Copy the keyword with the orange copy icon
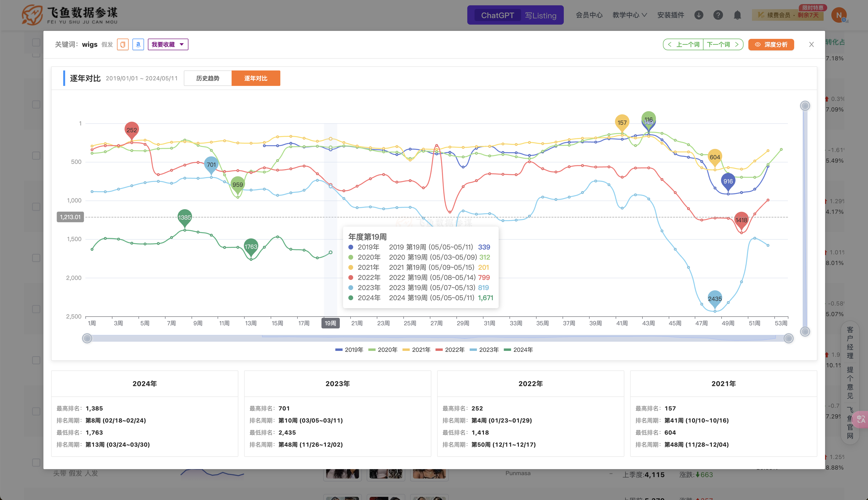The height and width of the screenshot is (500, 868). coord(123,44)
